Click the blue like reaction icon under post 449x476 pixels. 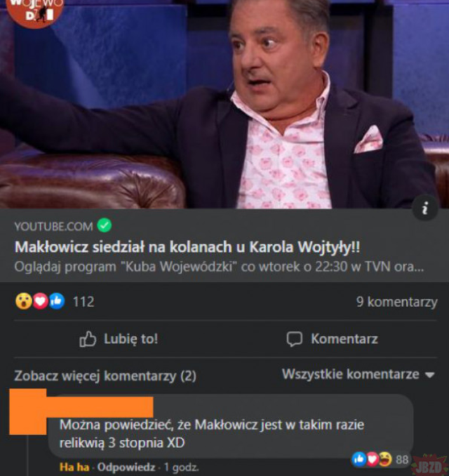[57, 301]
